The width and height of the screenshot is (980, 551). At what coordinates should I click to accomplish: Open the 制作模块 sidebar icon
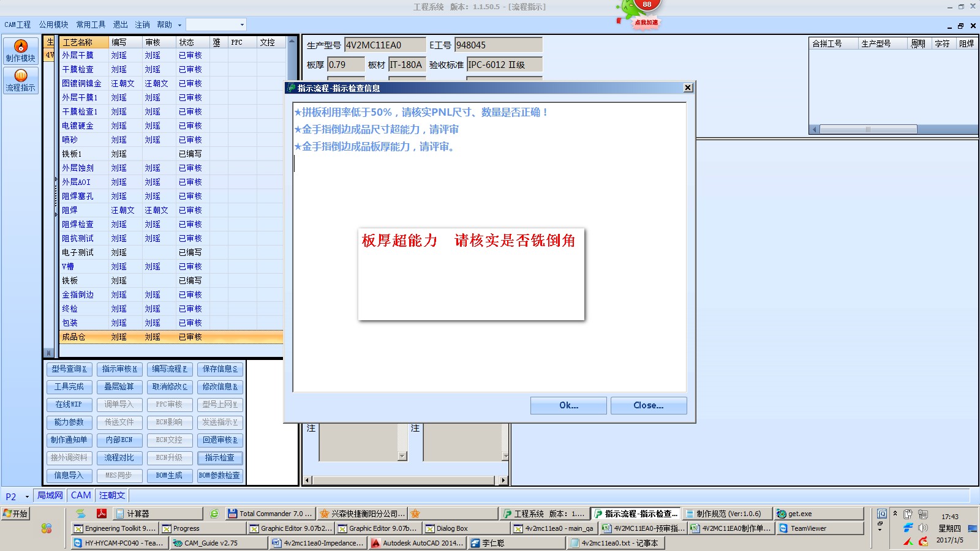[x=21, y=51]
